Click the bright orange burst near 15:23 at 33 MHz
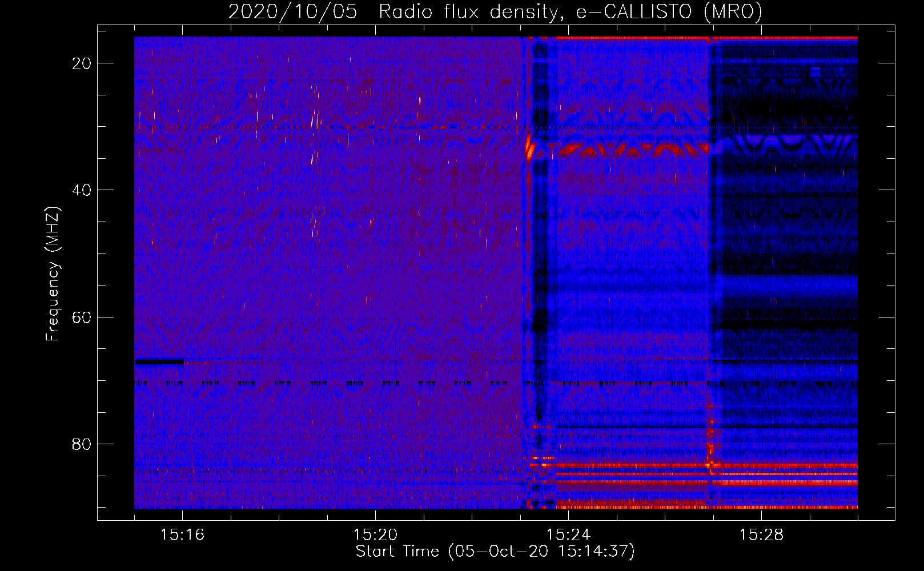 coord(529,148)
